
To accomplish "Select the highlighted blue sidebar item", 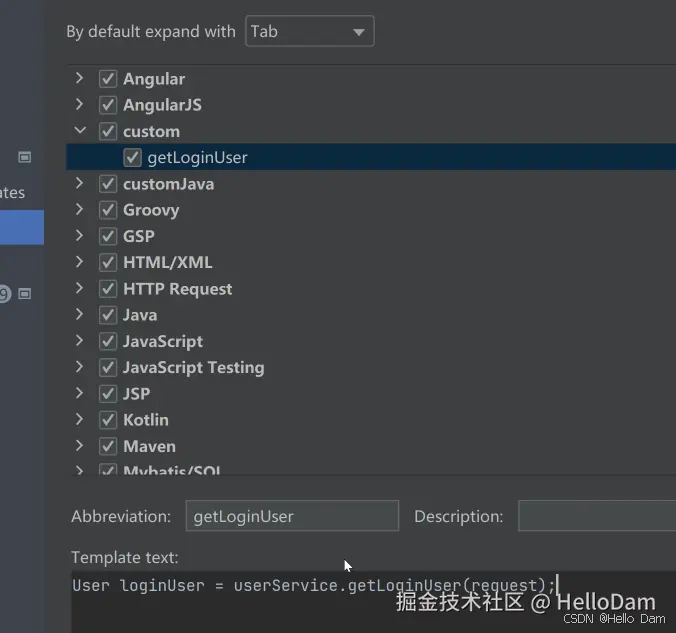I will point(22,227).
